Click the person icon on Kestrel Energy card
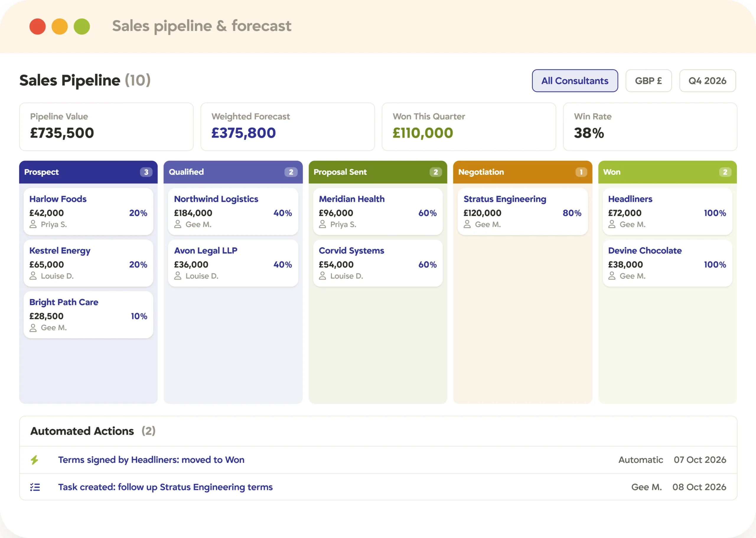The image size is (756, 538). tap(33, 276)
